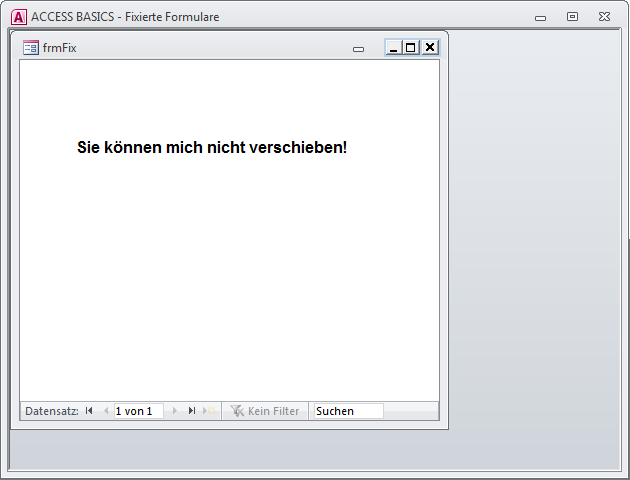Close the frmFix form window

click(x=430, y=47)
